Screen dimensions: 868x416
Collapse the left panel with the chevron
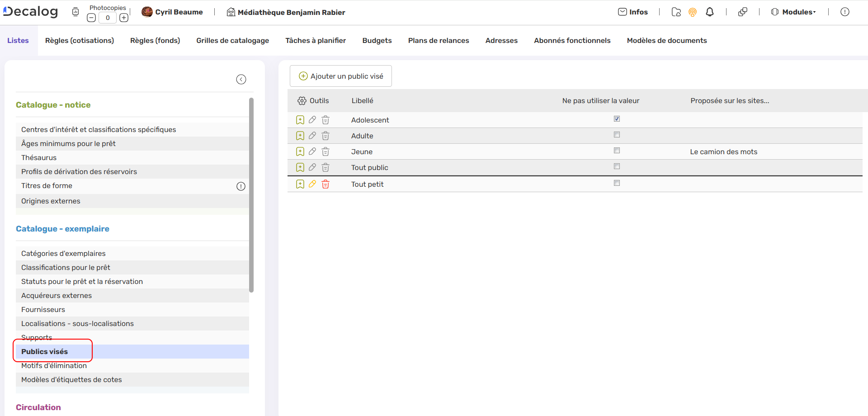click(x=241, y=79)
